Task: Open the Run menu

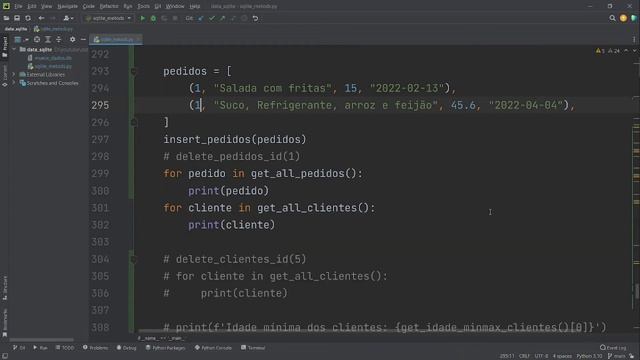Action: coord(128,7)
